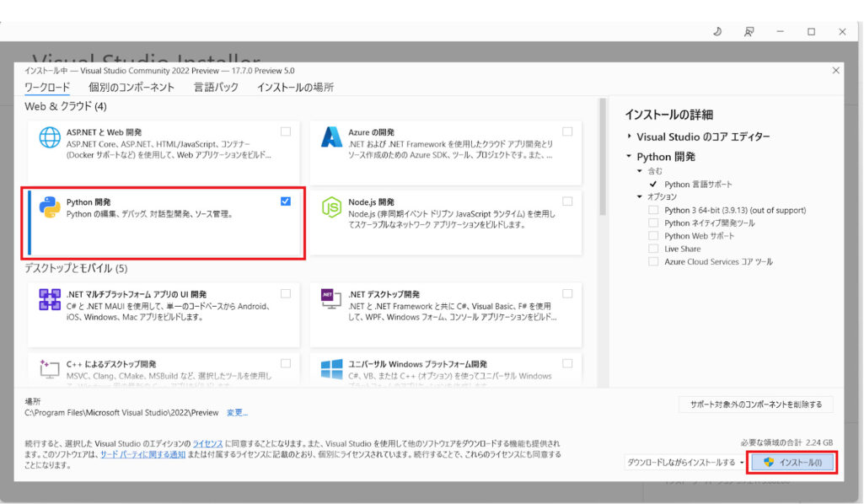Click the Azure development logo icon
Image resolution: width=864 pixels, height=504 pixels.
click(331, 137)
